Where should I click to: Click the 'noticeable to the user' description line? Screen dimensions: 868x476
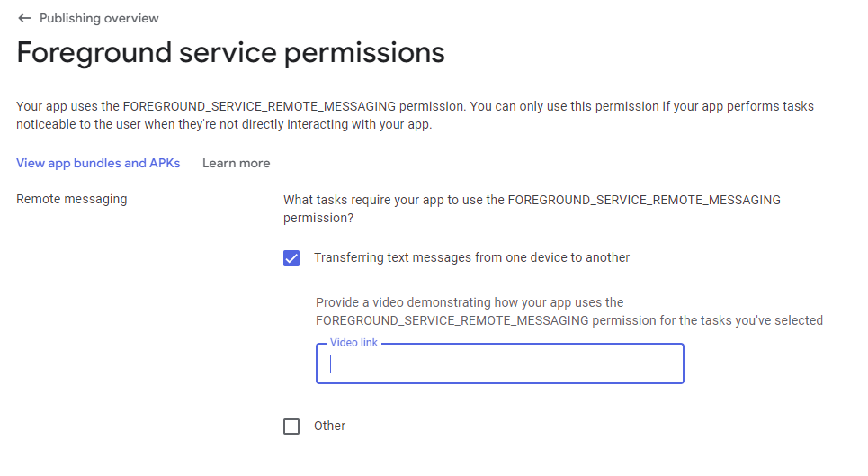[224, 125]
